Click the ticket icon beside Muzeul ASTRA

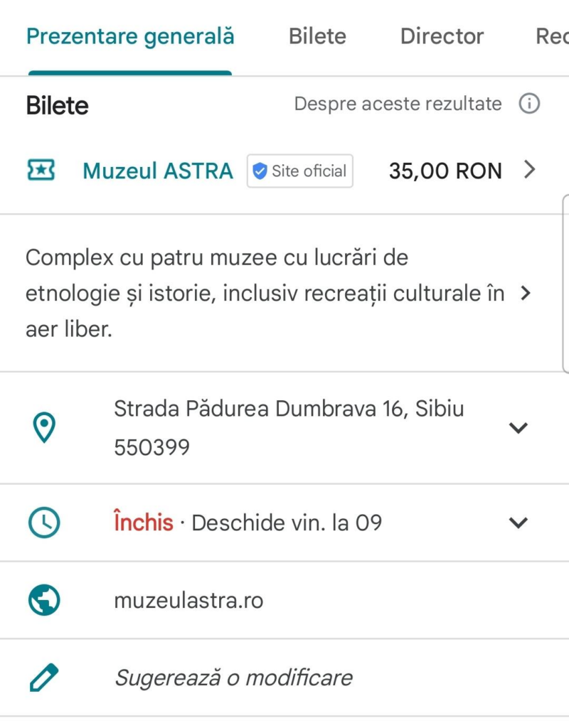41,171
